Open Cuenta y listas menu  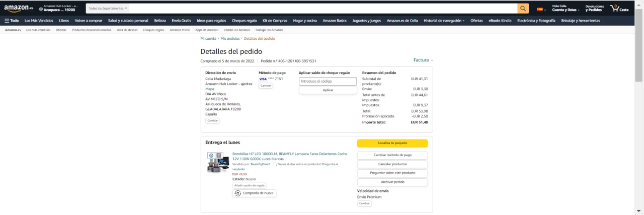click(566, 10)
